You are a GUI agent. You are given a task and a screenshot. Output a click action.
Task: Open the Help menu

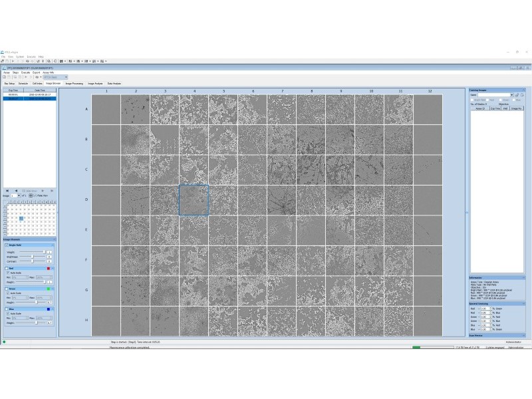click(x=41, y=57)
